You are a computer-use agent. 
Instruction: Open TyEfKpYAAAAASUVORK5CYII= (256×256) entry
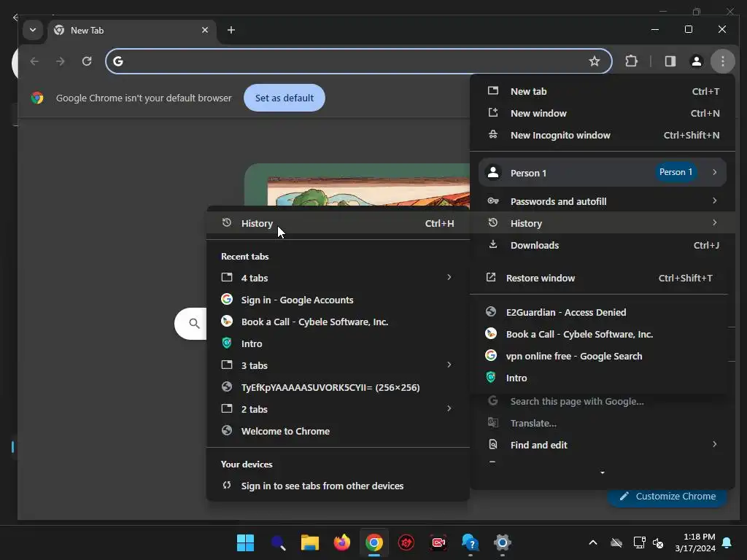tap(338, 388)
